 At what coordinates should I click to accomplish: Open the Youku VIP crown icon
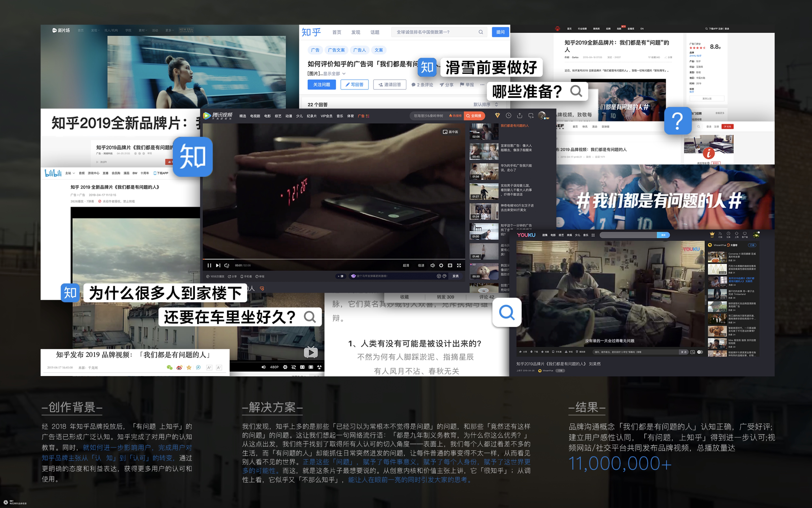click(x=712, y=234)
